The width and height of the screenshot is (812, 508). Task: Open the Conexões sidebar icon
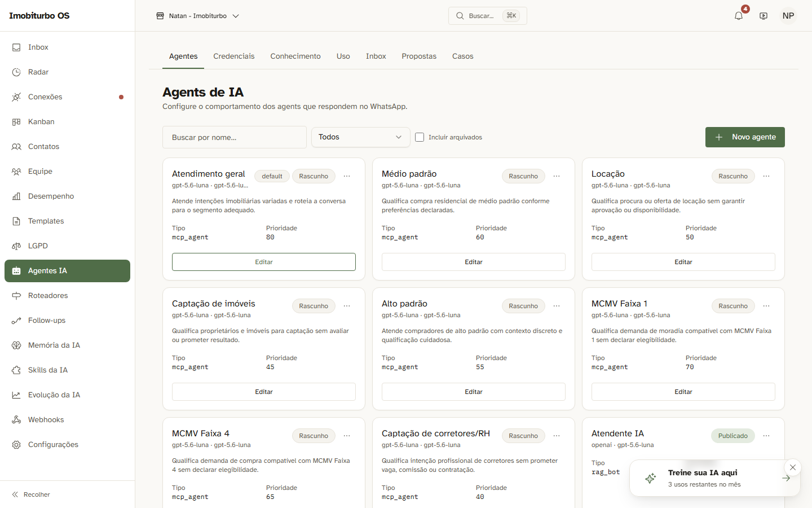[x=16, y=97]
